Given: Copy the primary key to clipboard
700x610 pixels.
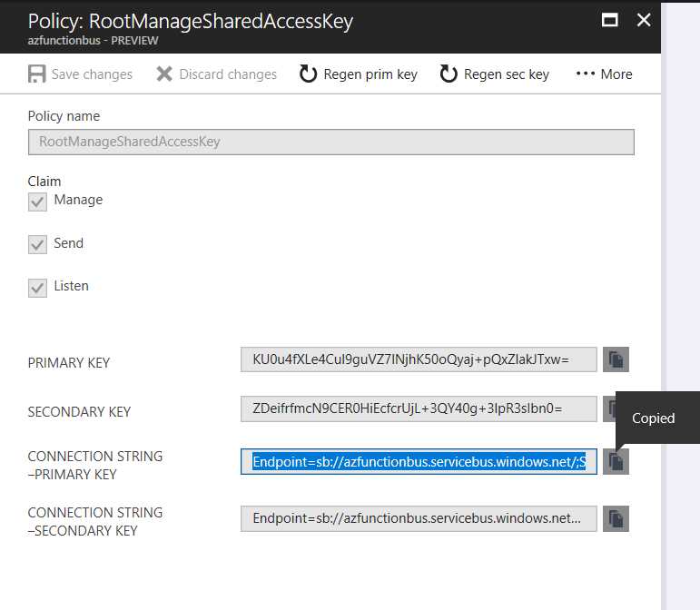Looking at the screenshot, I should click(x=616, y=359).
